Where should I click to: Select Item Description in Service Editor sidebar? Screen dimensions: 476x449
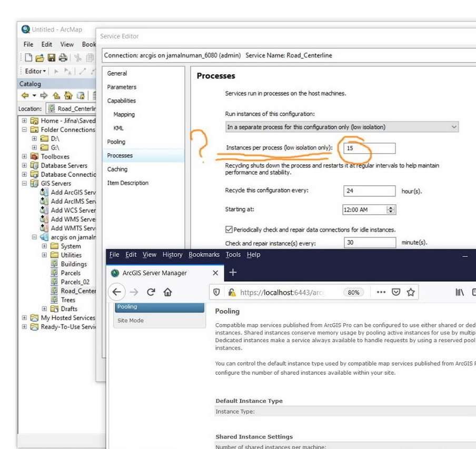(128, 183)
